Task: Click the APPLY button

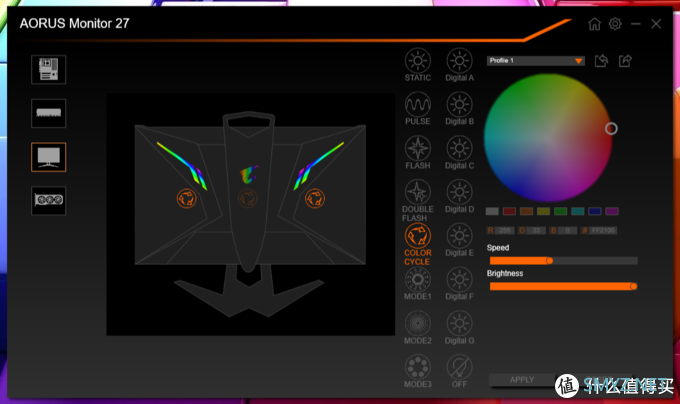Action: point(522,380)
